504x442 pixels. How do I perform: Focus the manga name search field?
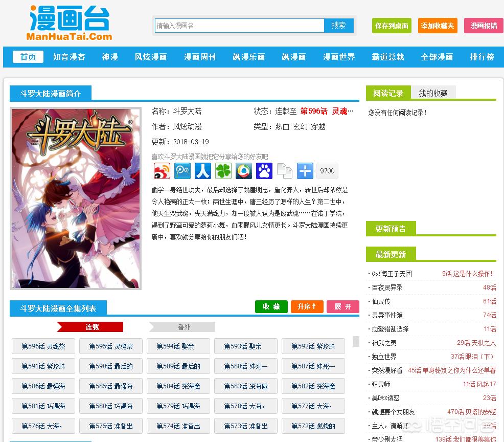coord(239,26)
